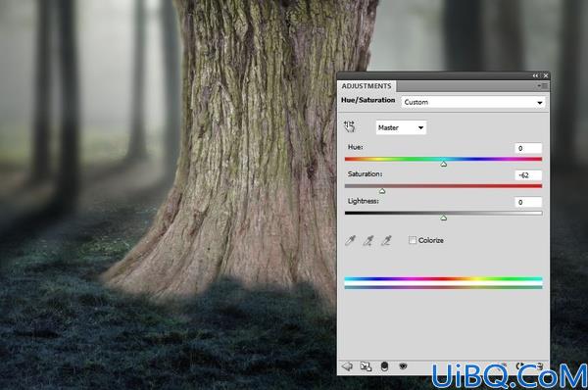Open the Adjustments panel options menu
The height and width of the screenshot is (390, 588).
542,86
